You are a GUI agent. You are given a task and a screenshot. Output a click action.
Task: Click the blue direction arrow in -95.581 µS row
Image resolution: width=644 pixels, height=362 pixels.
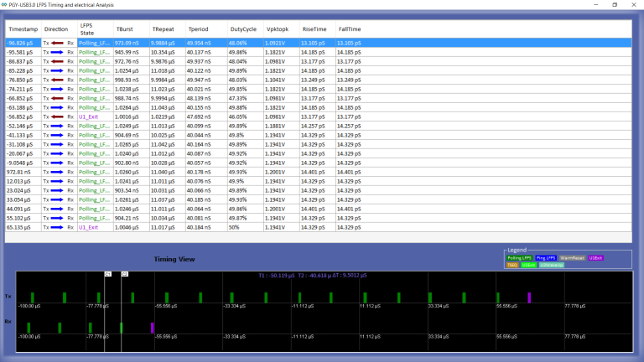click(57, 52)
